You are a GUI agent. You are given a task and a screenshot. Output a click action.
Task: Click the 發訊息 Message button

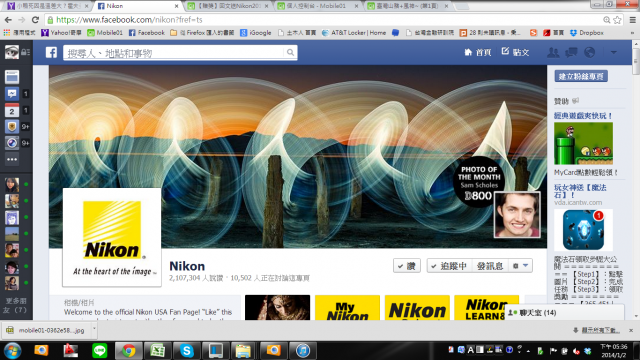[x=490, y=266]
